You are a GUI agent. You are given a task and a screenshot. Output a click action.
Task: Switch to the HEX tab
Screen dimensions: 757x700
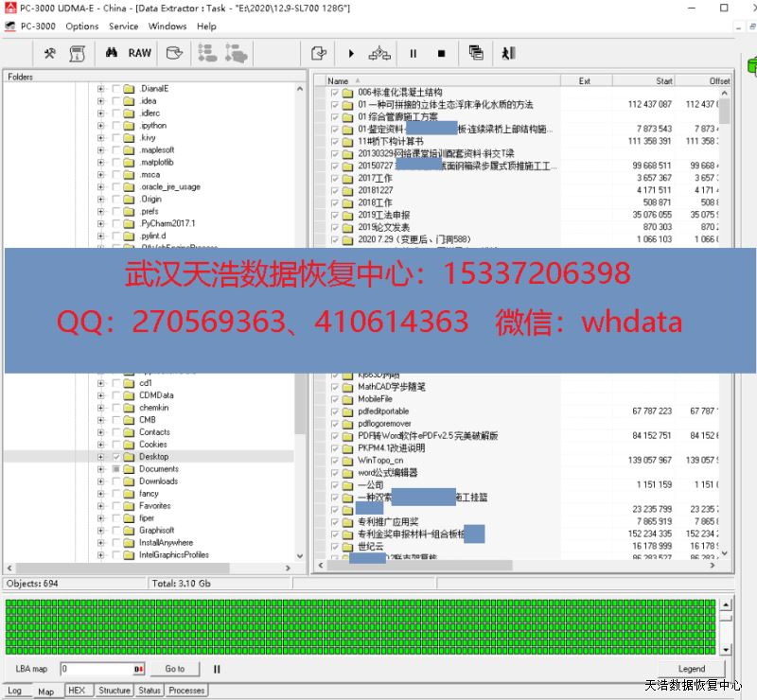[x=76, y=691]
